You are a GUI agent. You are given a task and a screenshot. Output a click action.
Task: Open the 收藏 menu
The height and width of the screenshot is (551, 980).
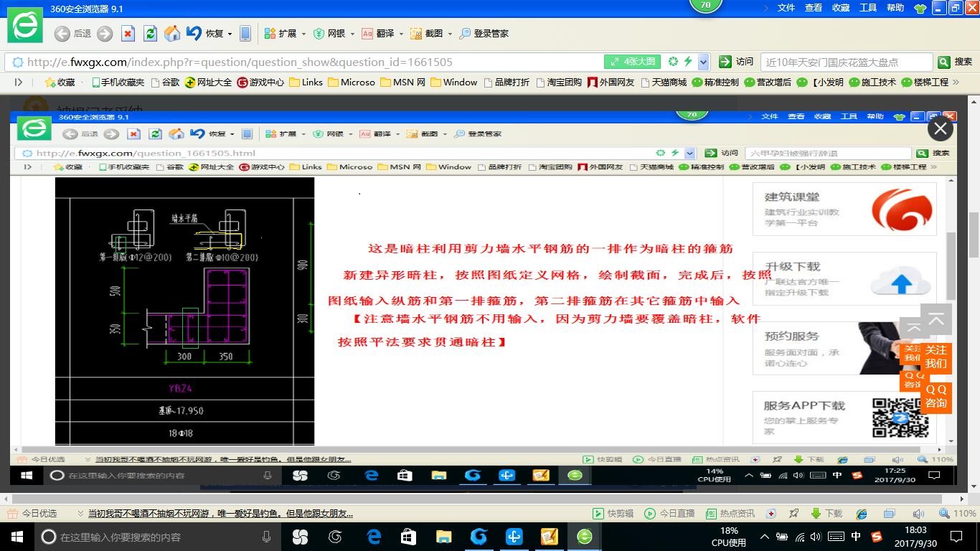click(x=841, y=8)
